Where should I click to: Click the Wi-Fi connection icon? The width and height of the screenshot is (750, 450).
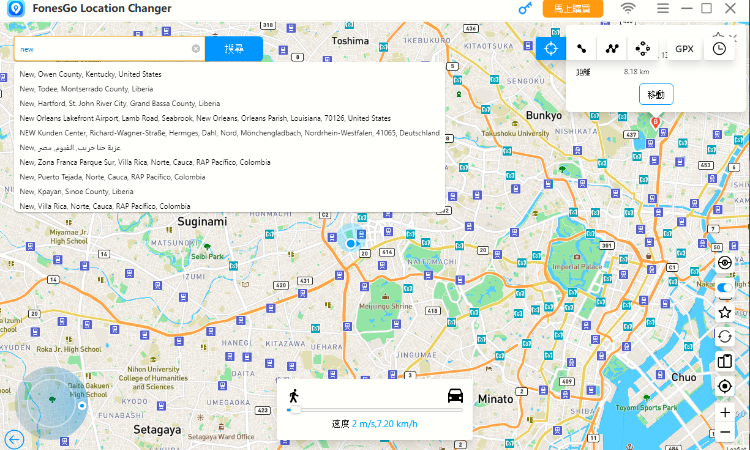tap(628, 8)
